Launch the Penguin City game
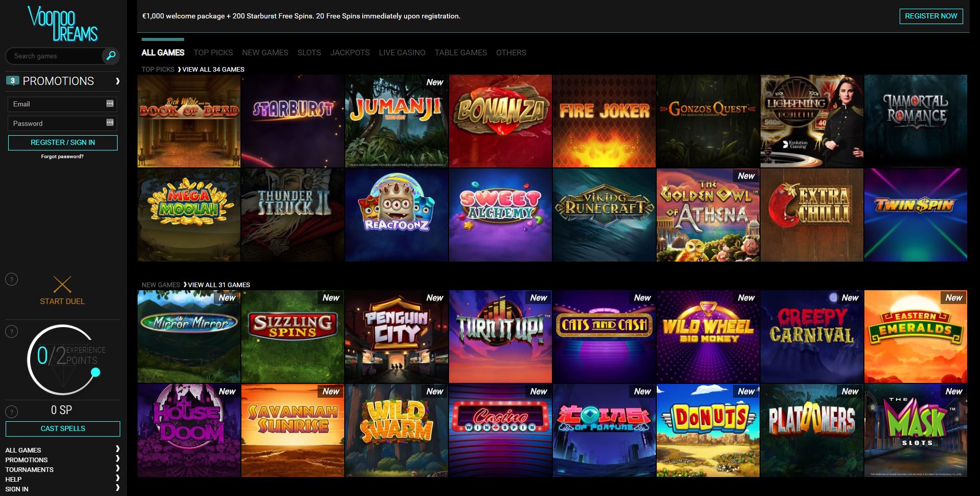This screenshot has height=496, width=980. [x=396, y=337]
